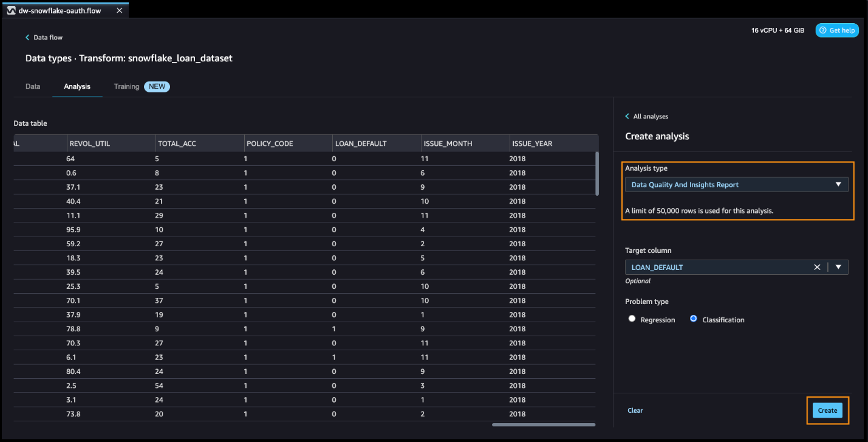Select the dw-snowflake-oauth.flow file tab
Image resolution: width=868 pixels, height=442 pixels.
pos(65,11)
